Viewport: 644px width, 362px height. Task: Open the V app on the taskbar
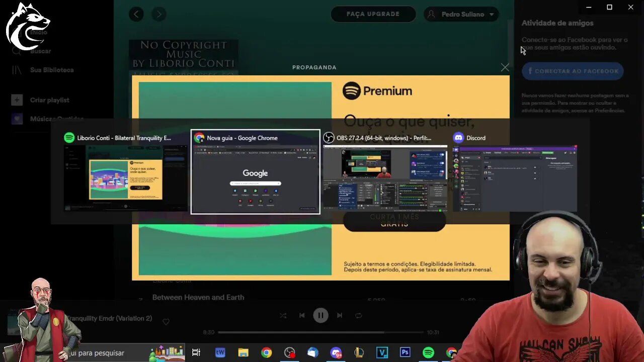pyautogui.click(x=382, y=353)
